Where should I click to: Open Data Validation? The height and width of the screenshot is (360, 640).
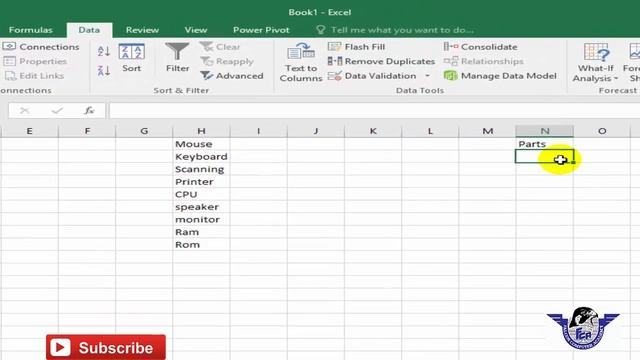(372, 76)
